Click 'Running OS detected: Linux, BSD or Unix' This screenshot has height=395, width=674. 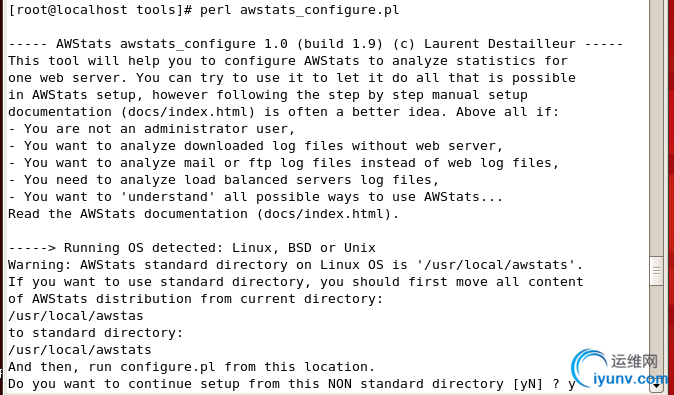[x=220, y=248]
